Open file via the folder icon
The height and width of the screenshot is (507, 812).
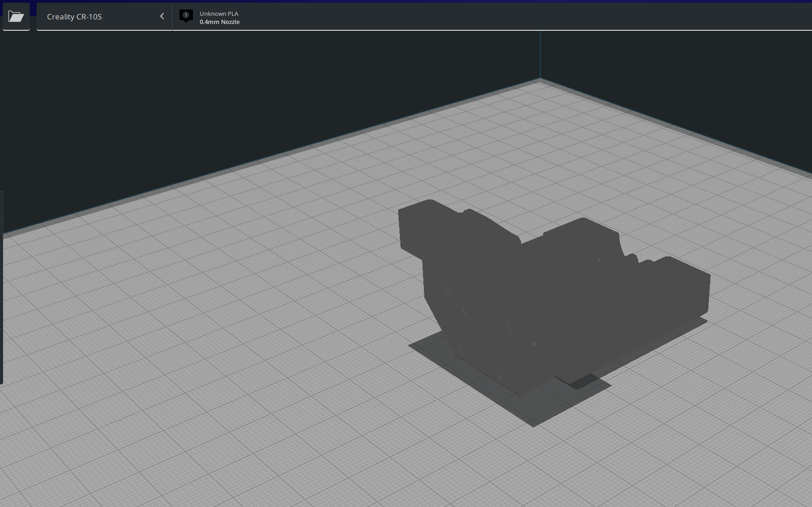point(16,17)
